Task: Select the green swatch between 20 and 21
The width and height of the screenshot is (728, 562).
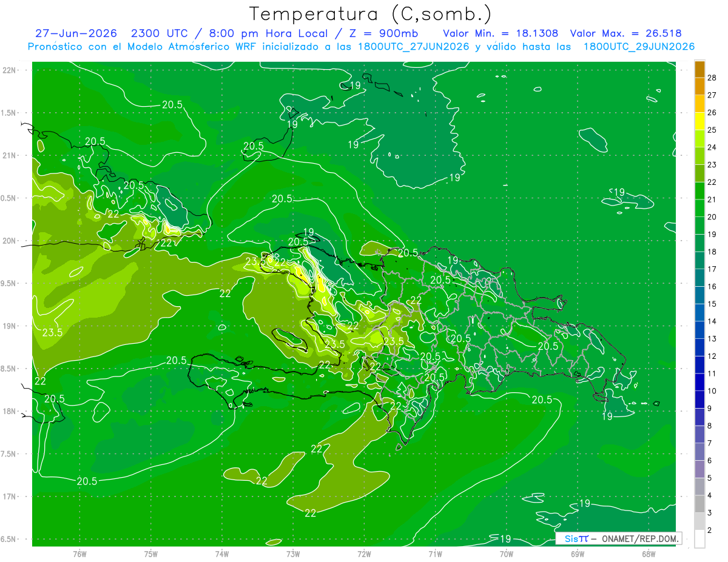Action: (699, 208)
